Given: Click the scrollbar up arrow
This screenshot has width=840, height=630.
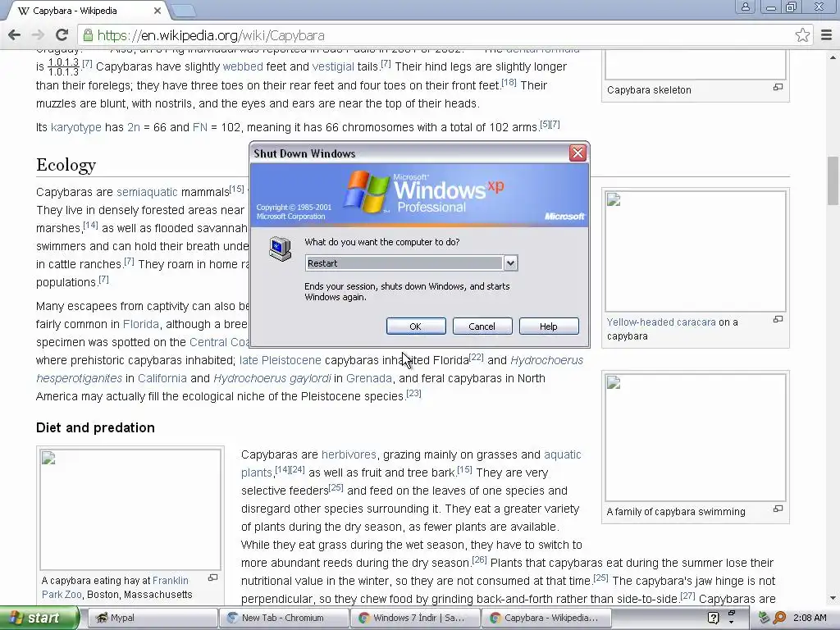Looking at the screenshot, I should point(833,57).
